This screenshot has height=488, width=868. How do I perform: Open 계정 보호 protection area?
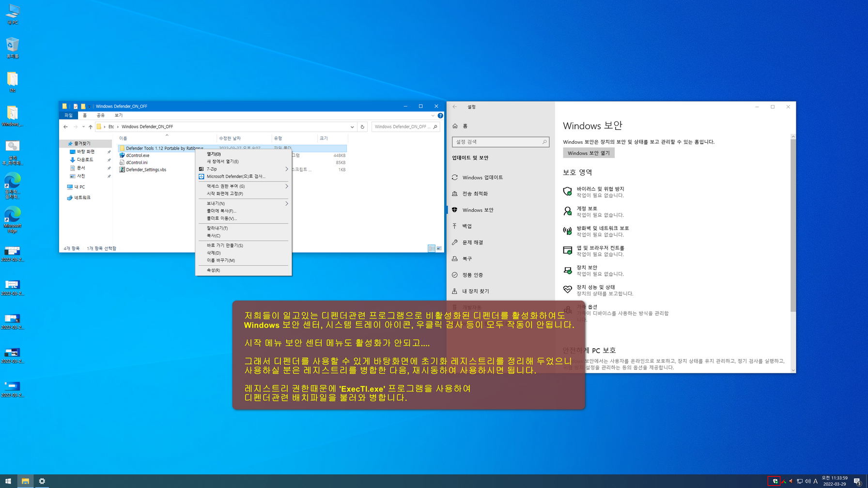(x=594, y=212)
